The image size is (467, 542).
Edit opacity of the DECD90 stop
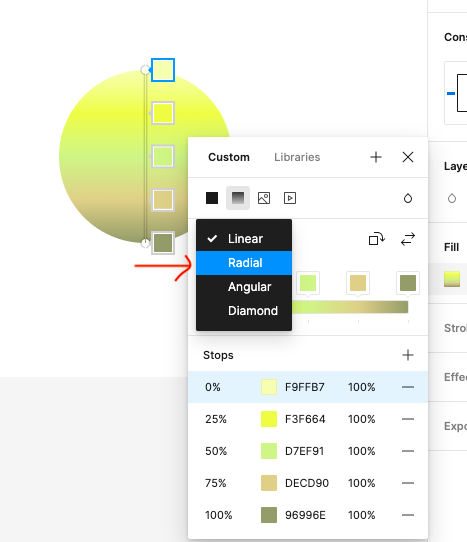[x=362, y=483]
